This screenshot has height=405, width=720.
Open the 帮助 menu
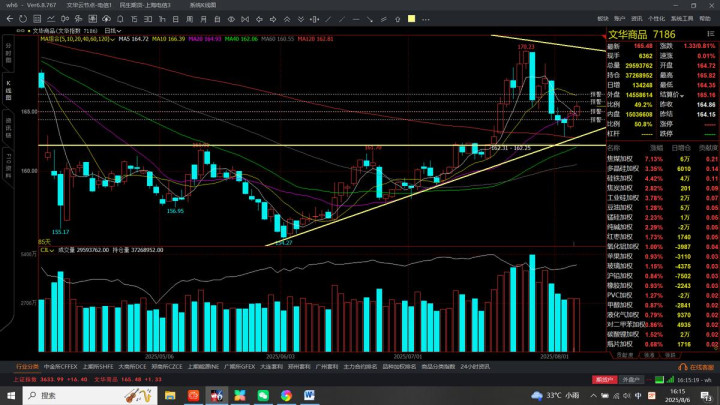click(705, 19)
